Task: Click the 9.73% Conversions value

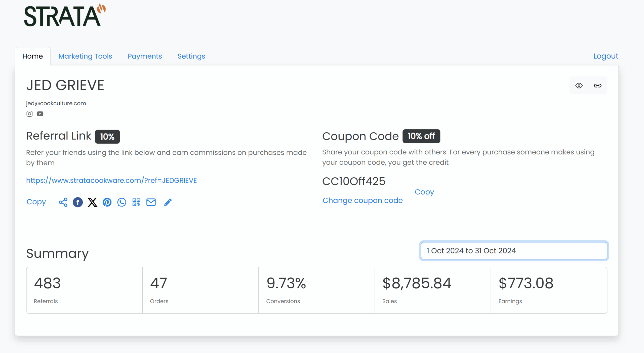Action: coord(286,283)
